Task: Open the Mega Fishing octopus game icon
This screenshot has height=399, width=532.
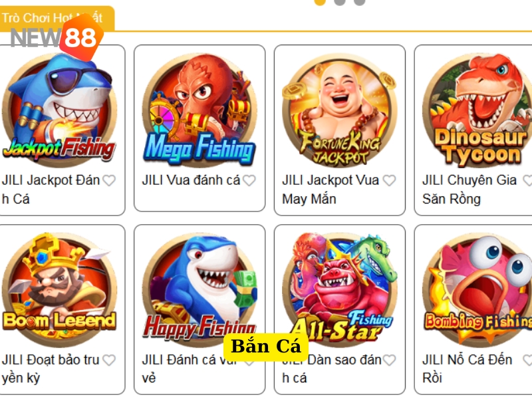Action: pyautogui.click(x=199, y=110)
